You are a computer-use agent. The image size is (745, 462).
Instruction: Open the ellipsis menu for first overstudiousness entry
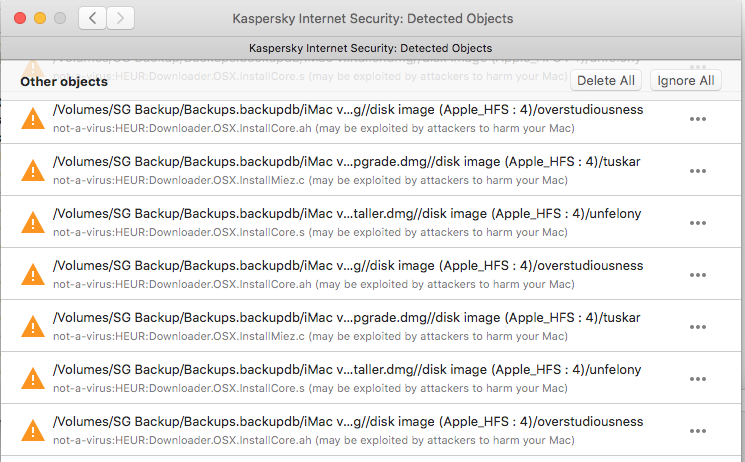(x=698, y=119)
